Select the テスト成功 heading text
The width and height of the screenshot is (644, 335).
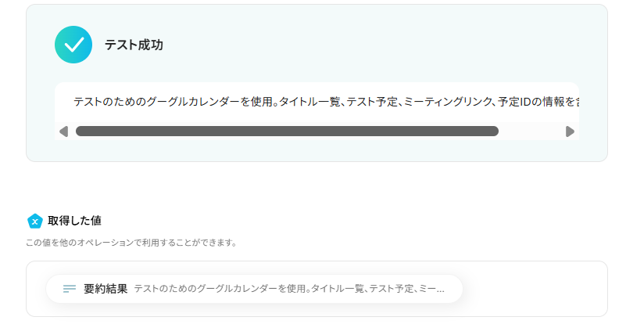coord(134,45)
